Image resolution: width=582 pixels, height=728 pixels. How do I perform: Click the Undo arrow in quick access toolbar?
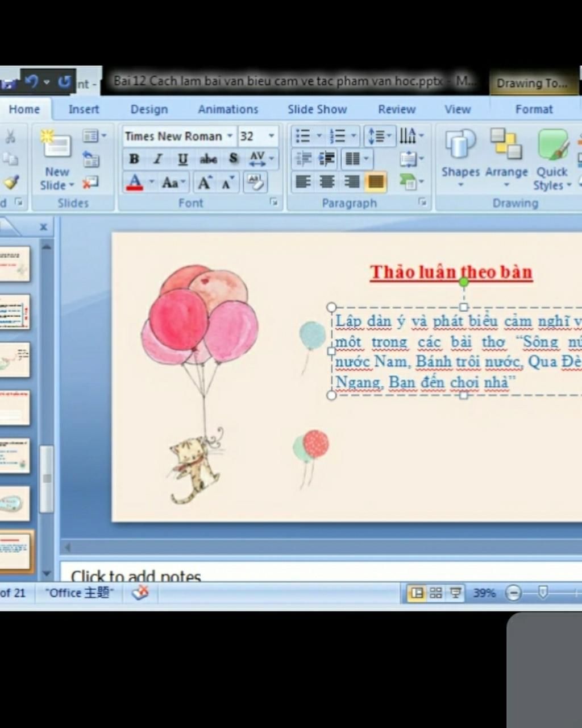pyautogui.click(x=32, y=82)
